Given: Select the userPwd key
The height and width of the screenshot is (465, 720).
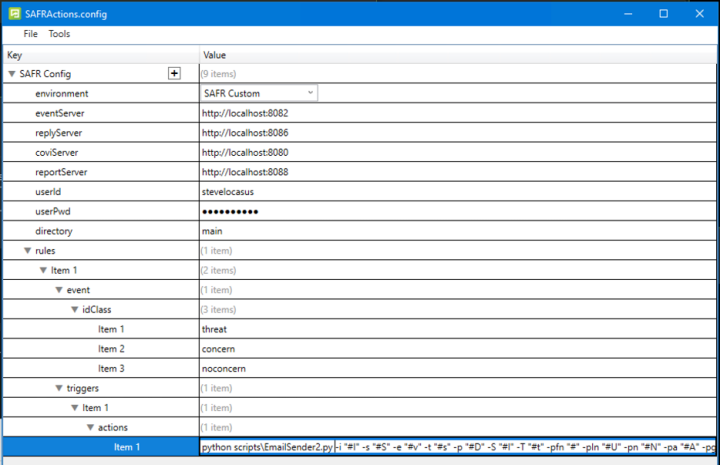Looking at the screenshot, I should coord(53,212).
